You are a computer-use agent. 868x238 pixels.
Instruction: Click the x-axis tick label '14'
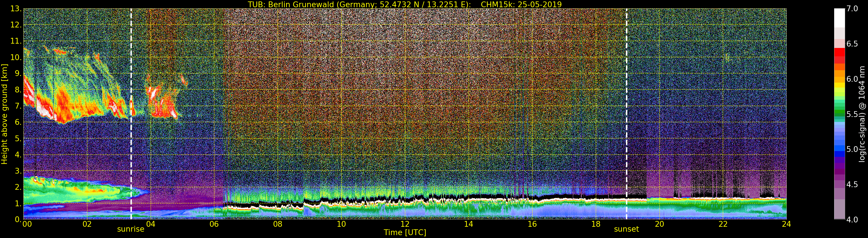click(469, 224)
